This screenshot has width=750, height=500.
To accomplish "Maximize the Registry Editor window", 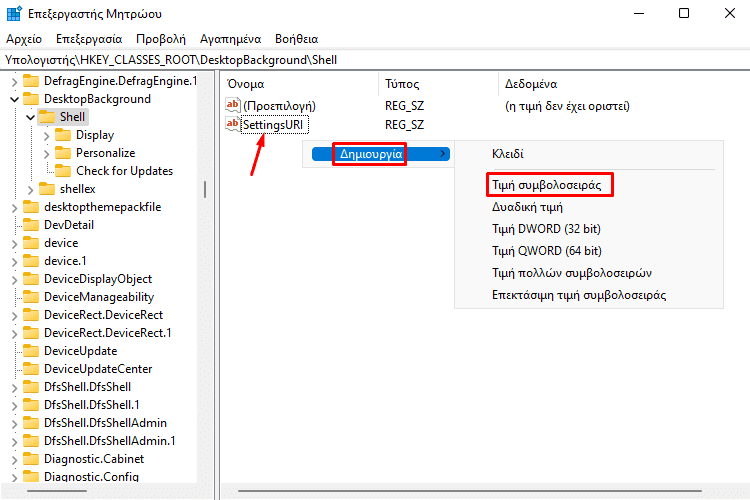I will tap(684, 13).
